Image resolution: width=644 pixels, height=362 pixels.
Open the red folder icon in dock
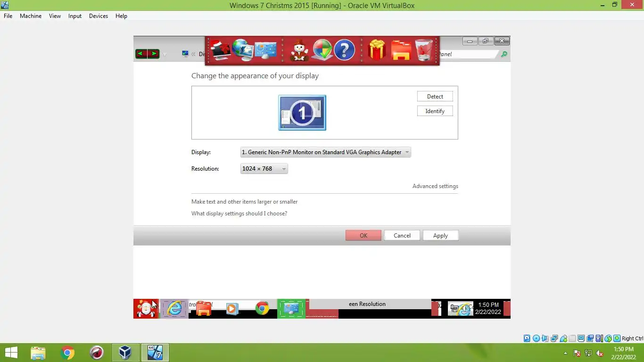point(401,50)
